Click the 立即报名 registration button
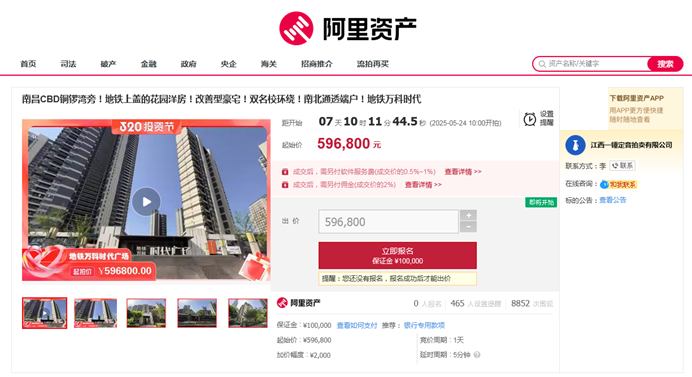 (397, 255)
